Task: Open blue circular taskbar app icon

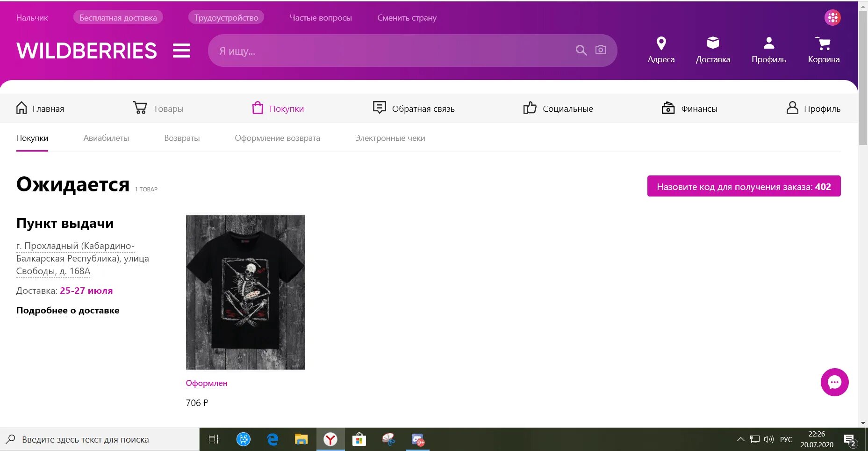Action: [x=244, y=439]
